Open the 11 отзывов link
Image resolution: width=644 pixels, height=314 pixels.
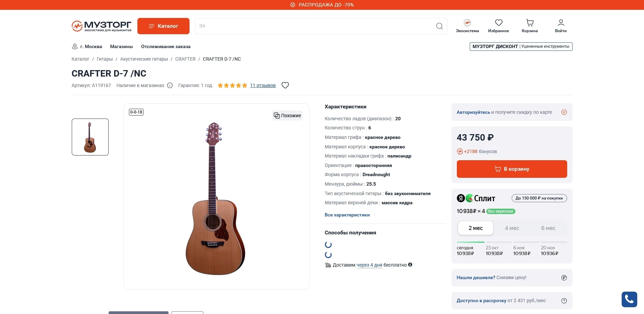point(262,85)
